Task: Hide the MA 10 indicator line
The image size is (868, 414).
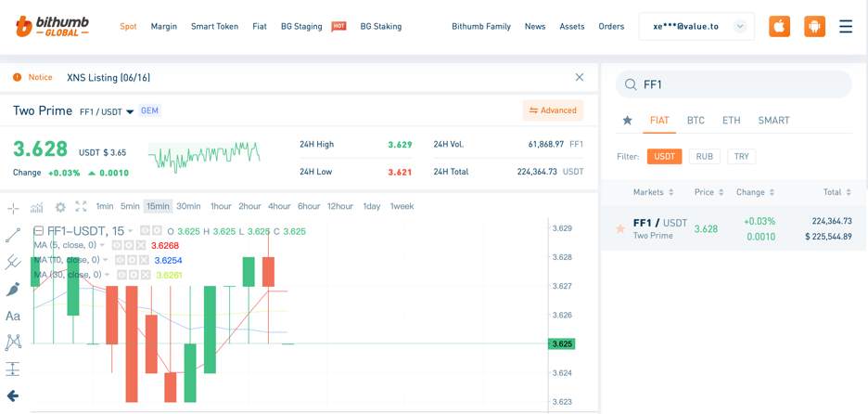Action: (x=120, y=260)
